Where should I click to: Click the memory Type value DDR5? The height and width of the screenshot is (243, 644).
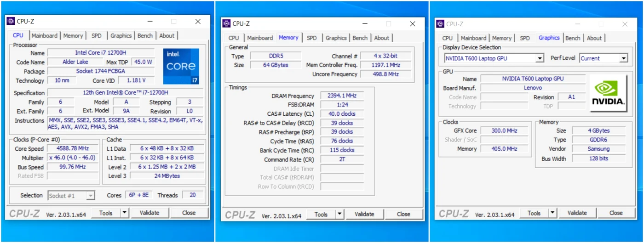coord(276,56)
